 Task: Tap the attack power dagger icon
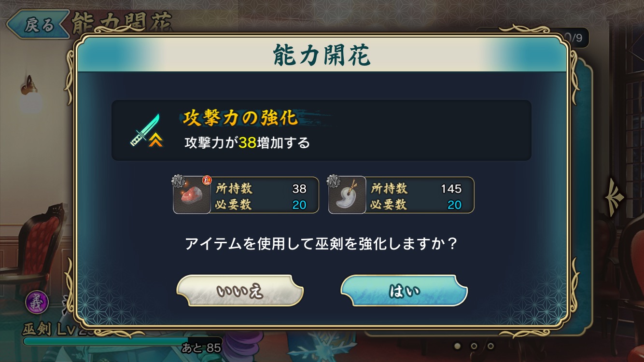[147, 130]
